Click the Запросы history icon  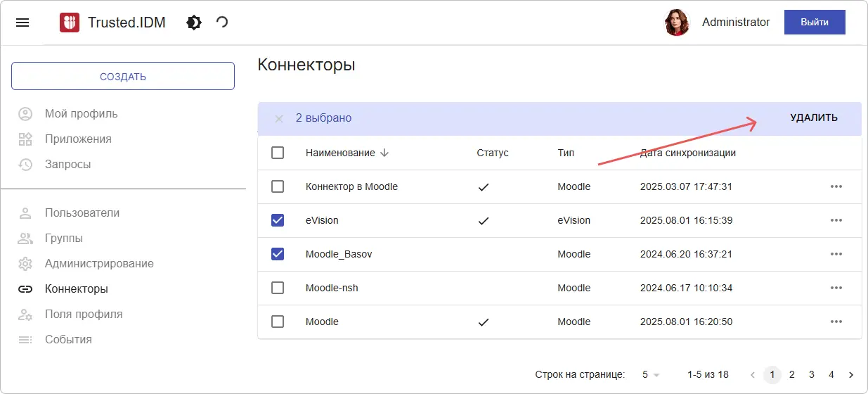(25, 165)
